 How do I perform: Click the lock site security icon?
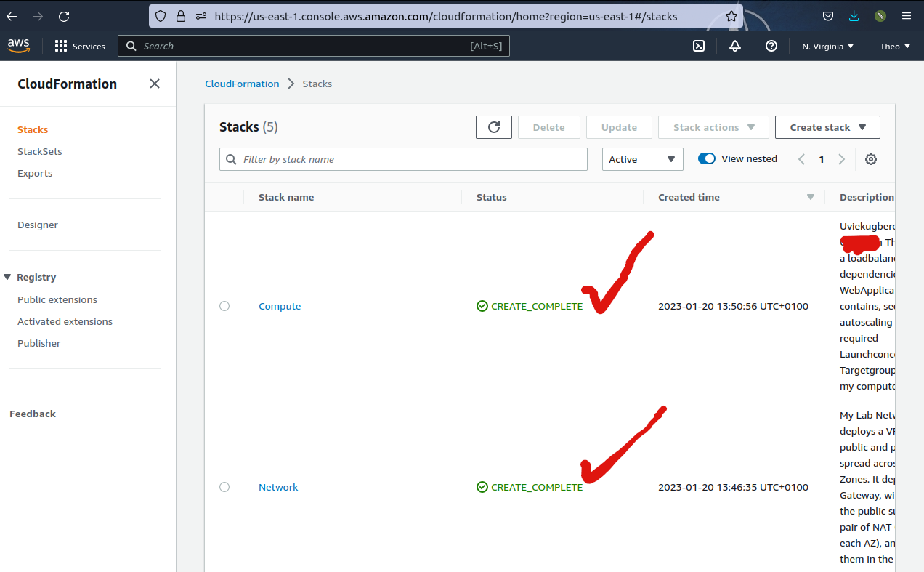point(180,16)
